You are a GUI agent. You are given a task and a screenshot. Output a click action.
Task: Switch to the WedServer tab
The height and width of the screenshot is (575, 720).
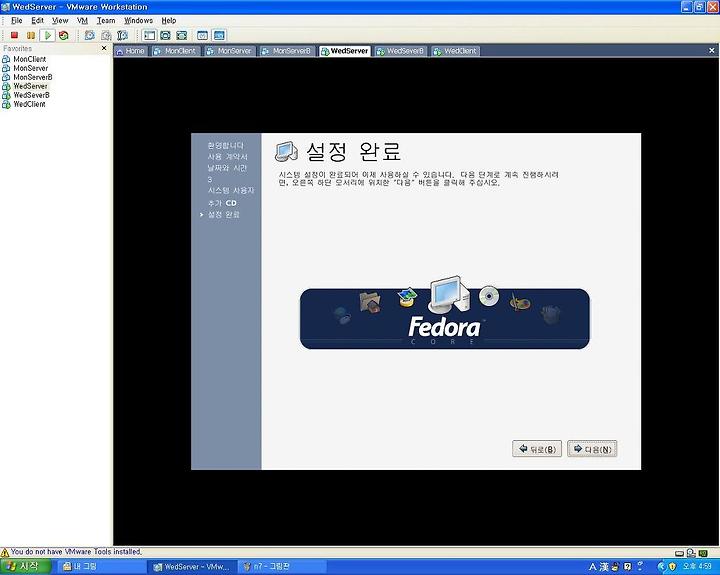coord(345,51)
